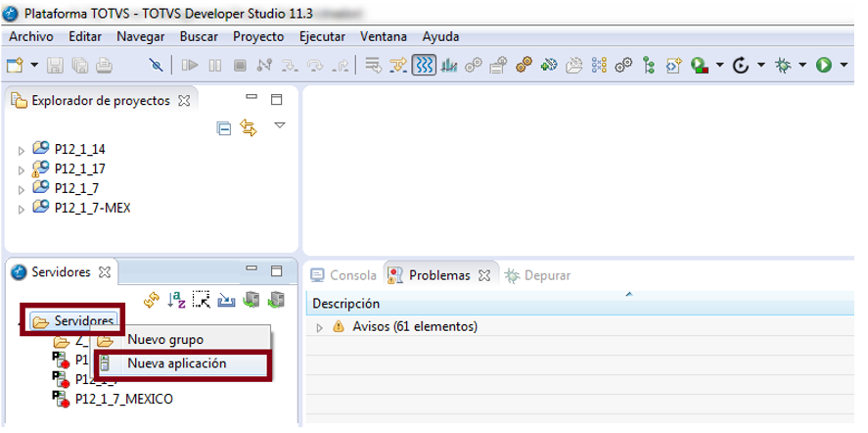
Task: Expand the P12_1_7-MEX project
Action: point(22,210)
